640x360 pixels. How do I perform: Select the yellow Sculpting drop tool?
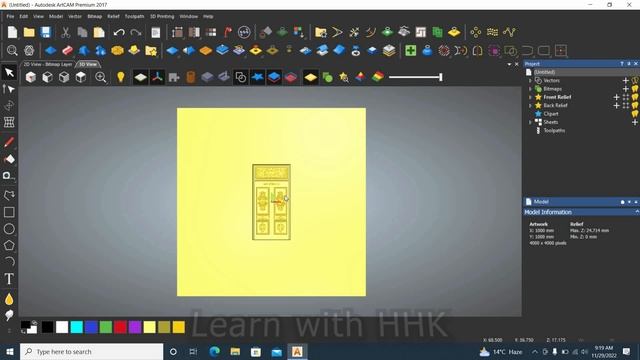9,299
